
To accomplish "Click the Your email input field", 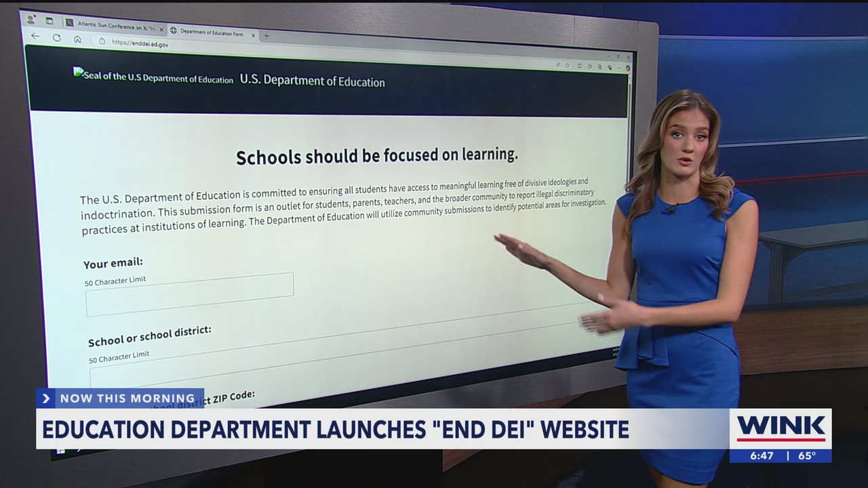I will click(x=190, y=295).
